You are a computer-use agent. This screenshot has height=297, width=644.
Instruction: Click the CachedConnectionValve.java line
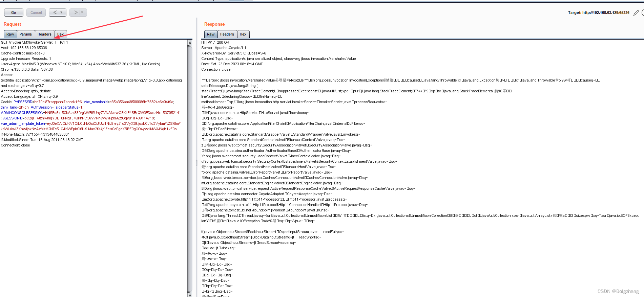tap(285, 178)
